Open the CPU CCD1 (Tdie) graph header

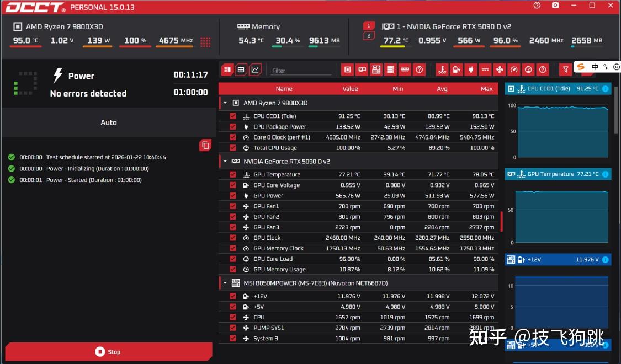558,89
